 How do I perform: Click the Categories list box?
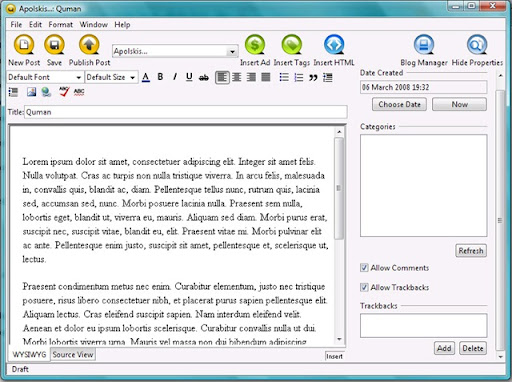click(423, 186)
